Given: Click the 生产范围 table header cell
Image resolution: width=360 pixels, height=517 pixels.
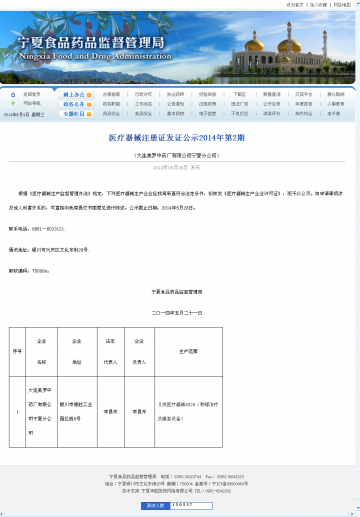Looking at the screenshot, I should click(x=188, y=352).
